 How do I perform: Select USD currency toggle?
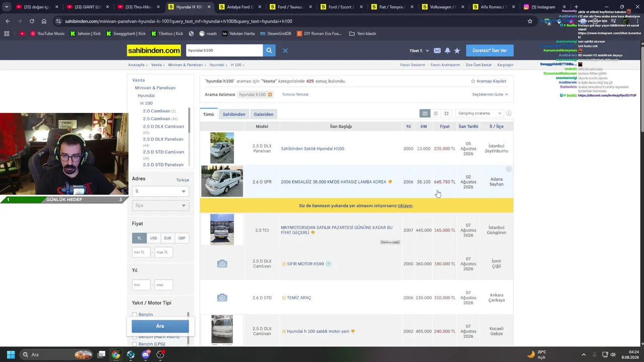[153, 238]
